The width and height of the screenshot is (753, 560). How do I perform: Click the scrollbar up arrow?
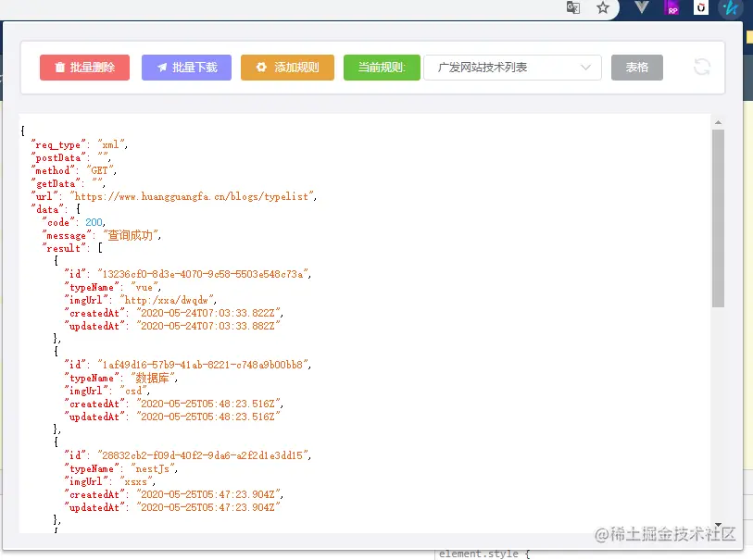click(x=718, y=123)
